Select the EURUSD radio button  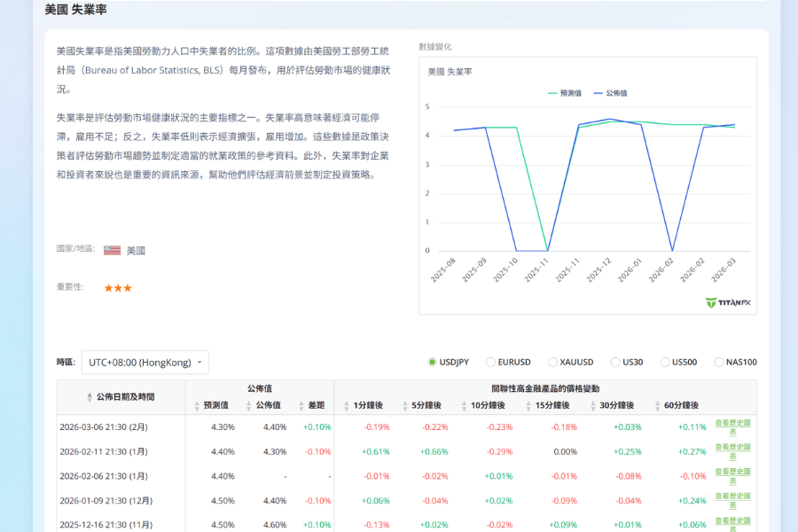click(490, 362)
